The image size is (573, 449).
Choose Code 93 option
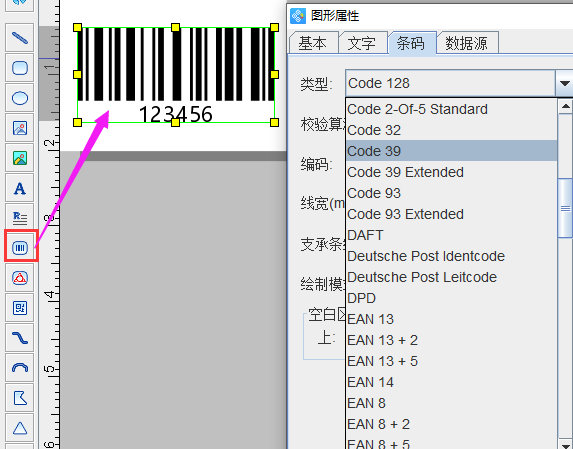pos(451,193)
